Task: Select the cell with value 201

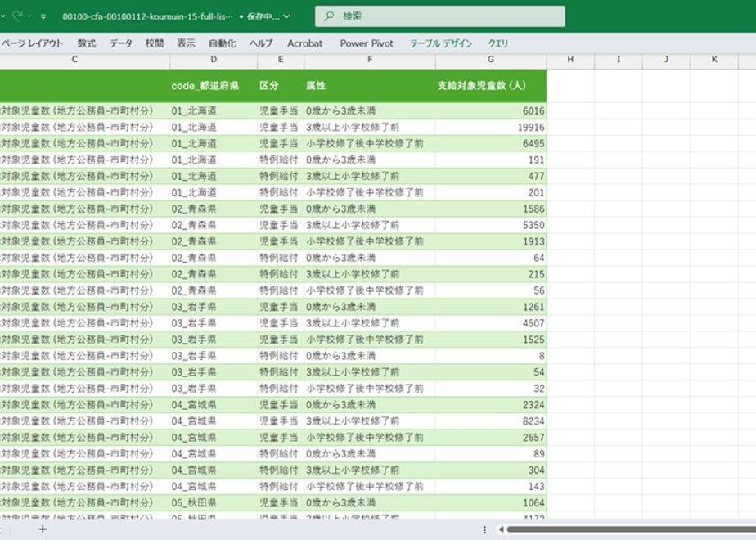Action: (x=491, y=193)
